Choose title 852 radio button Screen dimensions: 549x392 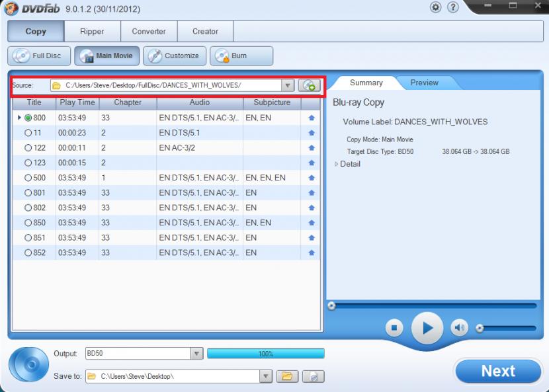[x=28, y=253]
